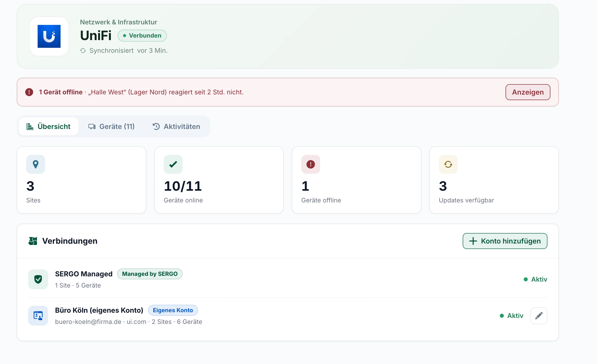Select the SERGO Managed connection name
The image size is (597, 364).
tap(84, 274)
